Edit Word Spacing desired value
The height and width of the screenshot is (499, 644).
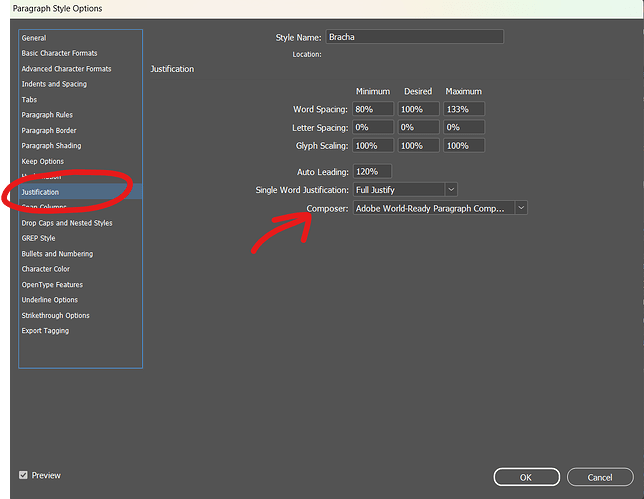point(419,109)
